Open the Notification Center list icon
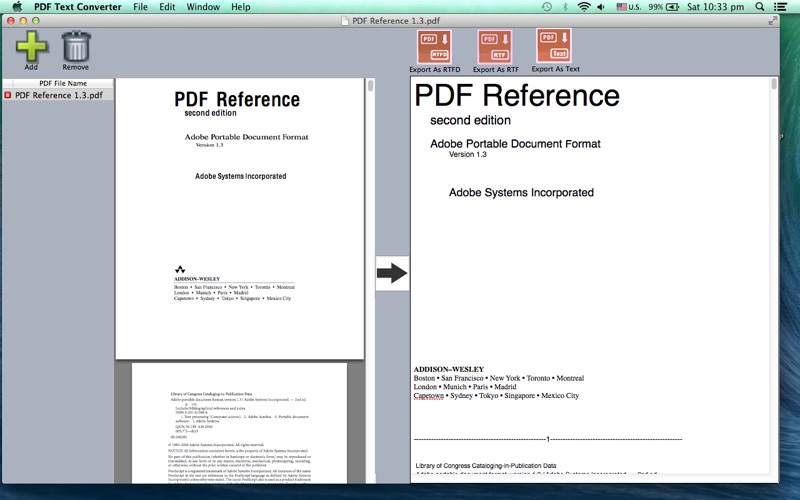This screenshot has height=500, width=800. coord(780,7)
